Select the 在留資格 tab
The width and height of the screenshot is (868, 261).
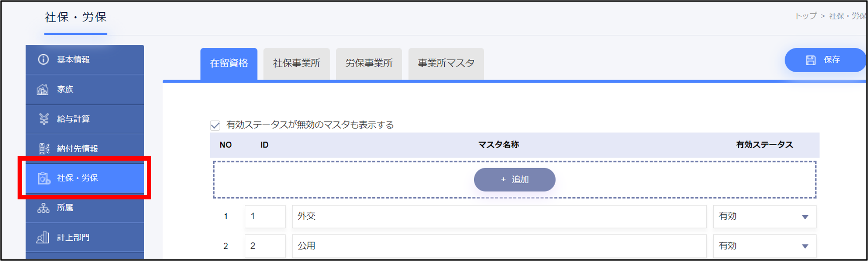point(229,63)
